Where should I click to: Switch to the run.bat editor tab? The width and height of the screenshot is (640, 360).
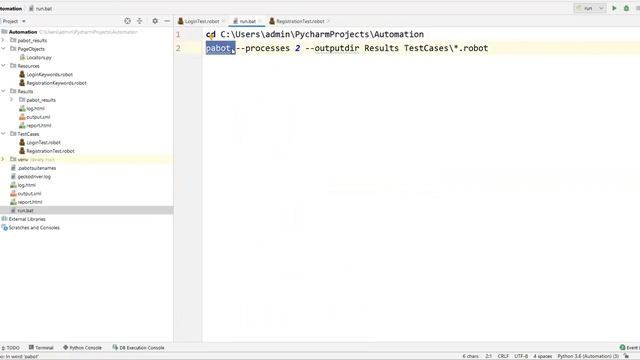tap(247, 21)
